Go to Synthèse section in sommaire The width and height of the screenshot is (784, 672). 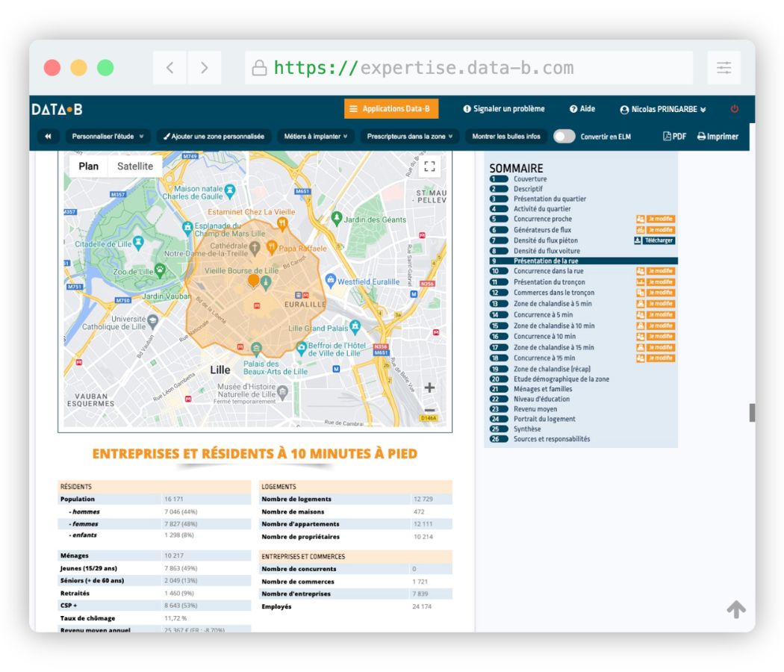527,429
